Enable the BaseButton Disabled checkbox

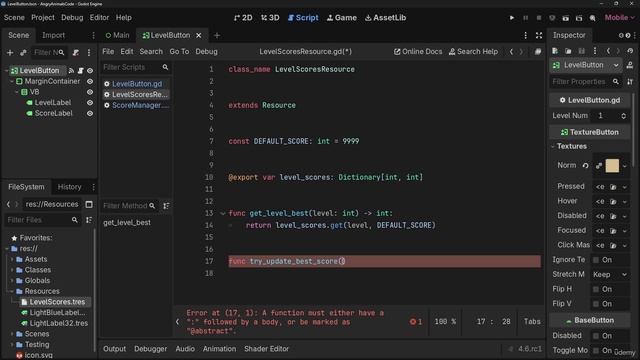click(596, 336)
